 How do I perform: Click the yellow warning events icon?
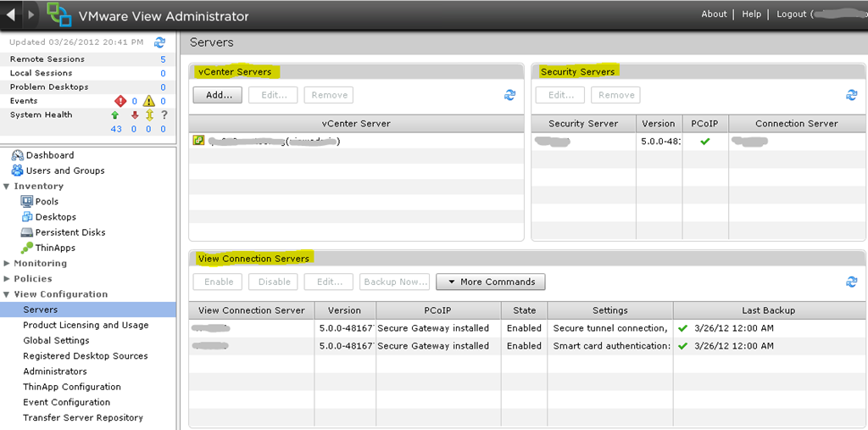tap(148, 101)
